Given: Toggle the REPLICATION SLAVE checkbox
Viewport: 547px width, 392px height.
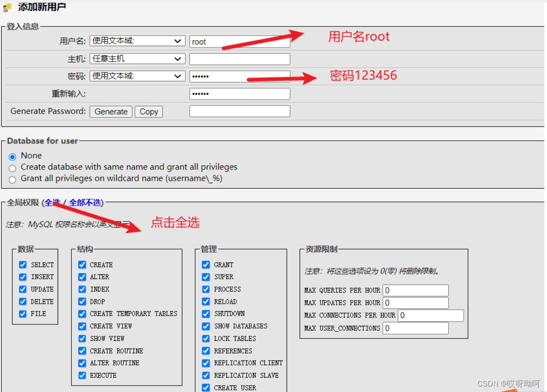Looking at the screenshot, I should click(x=205, y=375).
